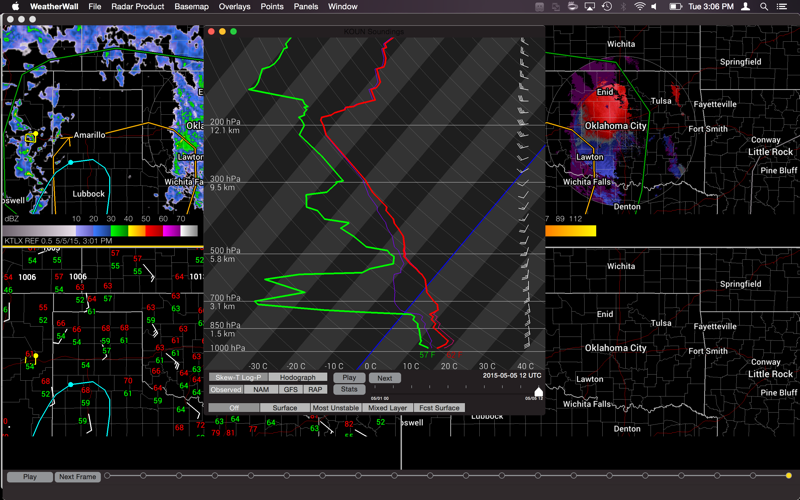The image size is (800, 500).
Task: Click the yellow current-frame timeline marker
Action: [x=789, y=475]
